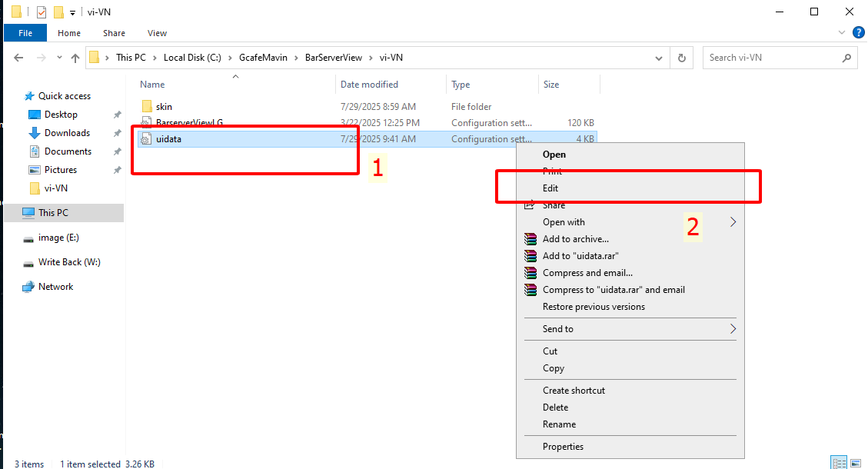Choose Open in the context menu
The image size is (868, 469).
pos(630,155)
